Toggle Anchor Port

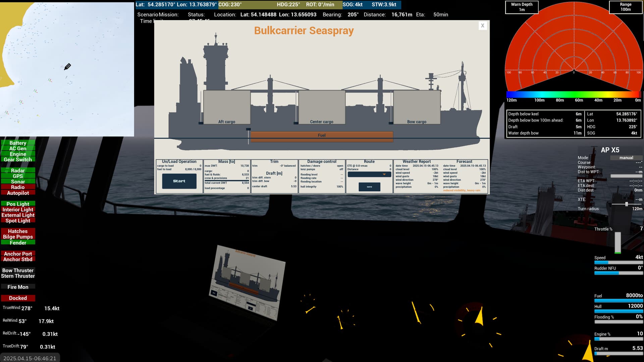pyautogui.click(x=18, y=254)
